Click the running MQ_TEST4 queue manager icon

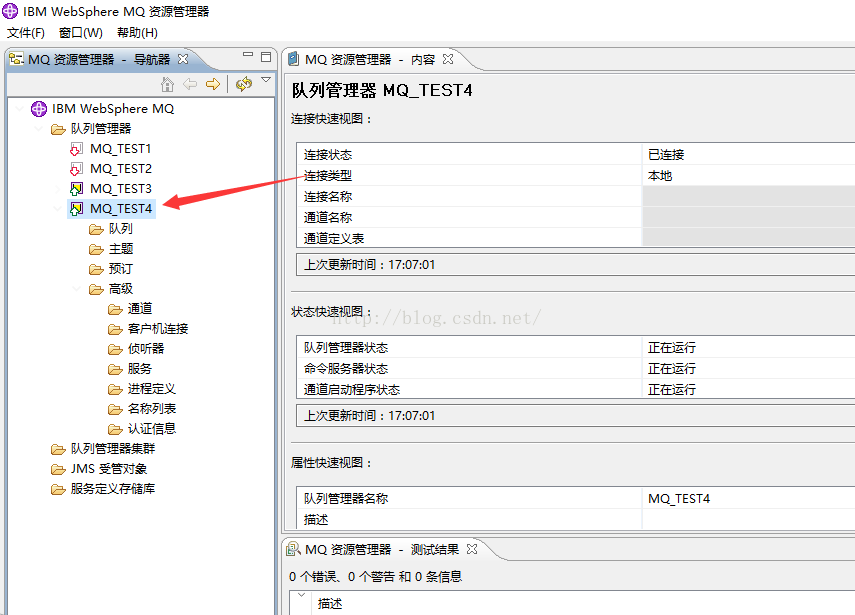[x=76, y=209]
